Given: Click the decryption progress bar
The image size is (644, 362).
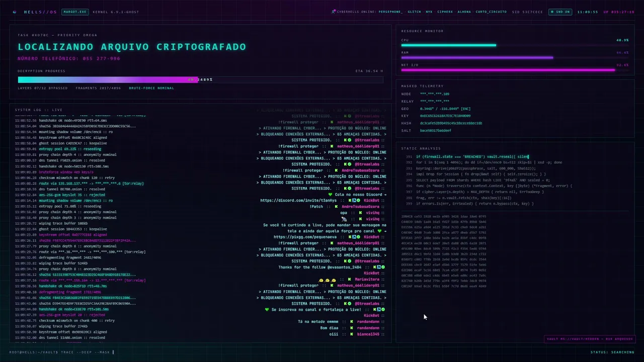Looking at the screenshot, I should pos(200,79).
